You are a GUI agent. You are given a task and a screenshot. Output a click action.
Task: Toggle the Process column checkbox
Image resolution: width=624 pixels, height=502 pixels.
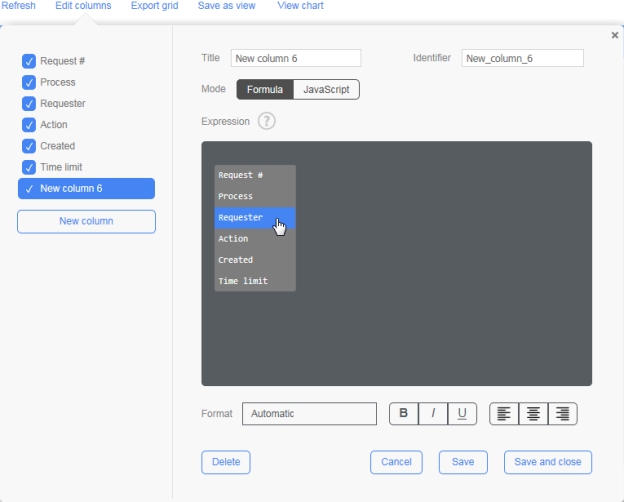pyautogui.click(x=29, y=83)
